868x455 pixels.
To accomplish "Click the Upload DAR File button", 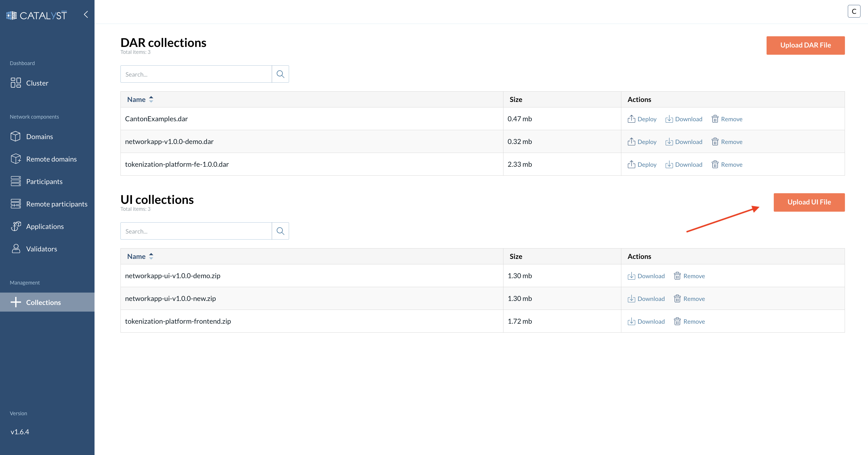I will point(805,45).
